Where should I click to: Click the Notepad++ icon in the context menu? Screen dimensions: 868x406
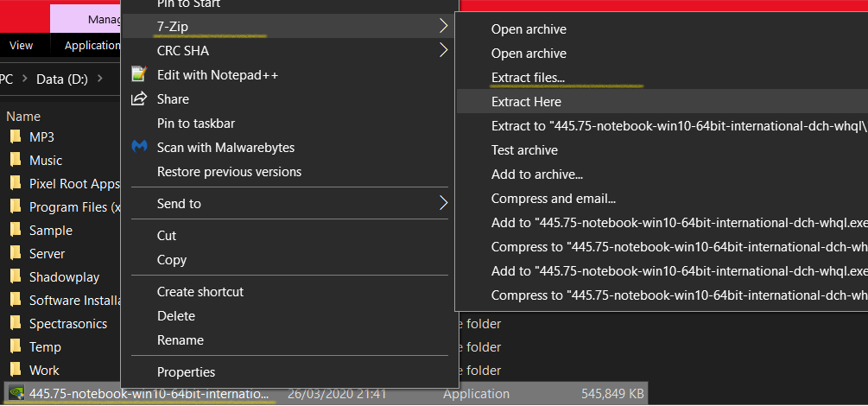pyautogui.click(x=140, y=75)
